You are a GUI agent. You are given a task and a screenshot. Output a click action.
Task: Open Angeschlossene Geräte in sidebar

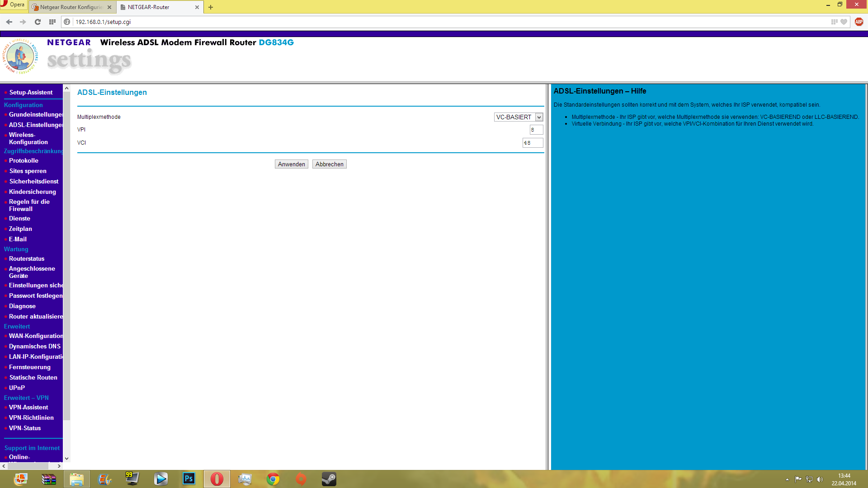click(x=32, y=272)
